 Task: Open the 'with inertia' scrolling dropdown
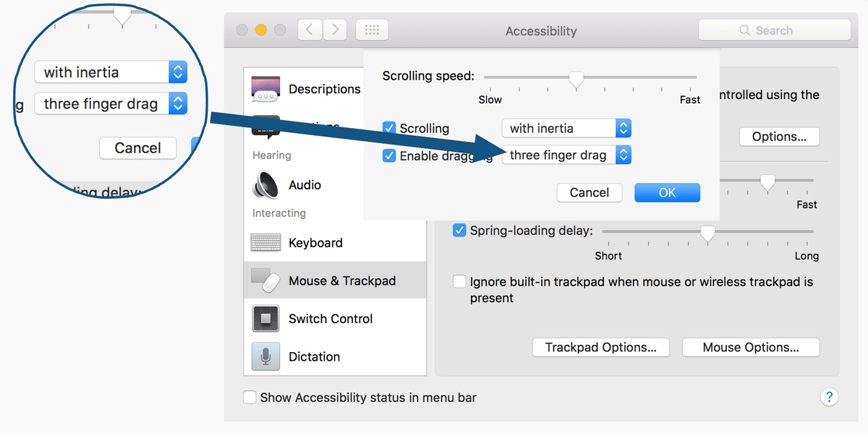pyautogui.click(x=566, y=127)
